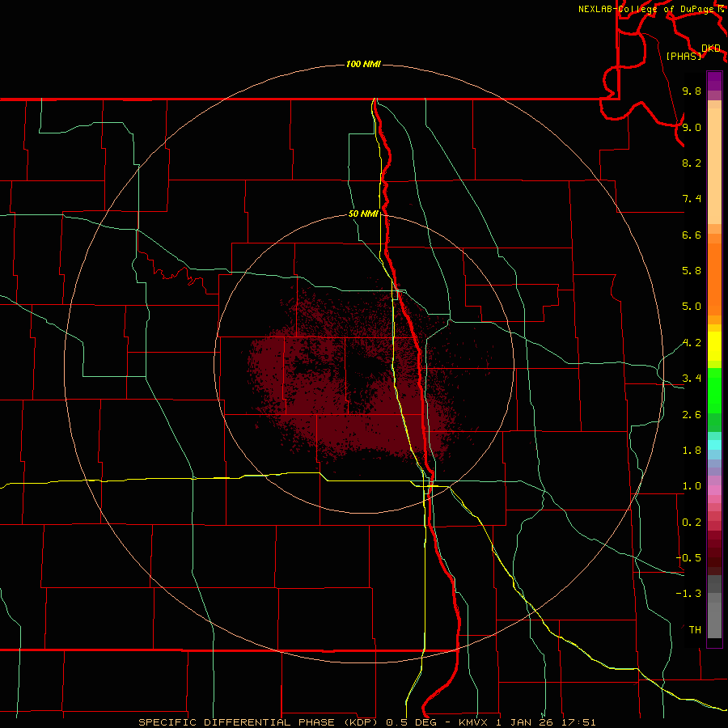Click the -0.5 scale value
Screen dimensions: 728x728
click(688, 558)
